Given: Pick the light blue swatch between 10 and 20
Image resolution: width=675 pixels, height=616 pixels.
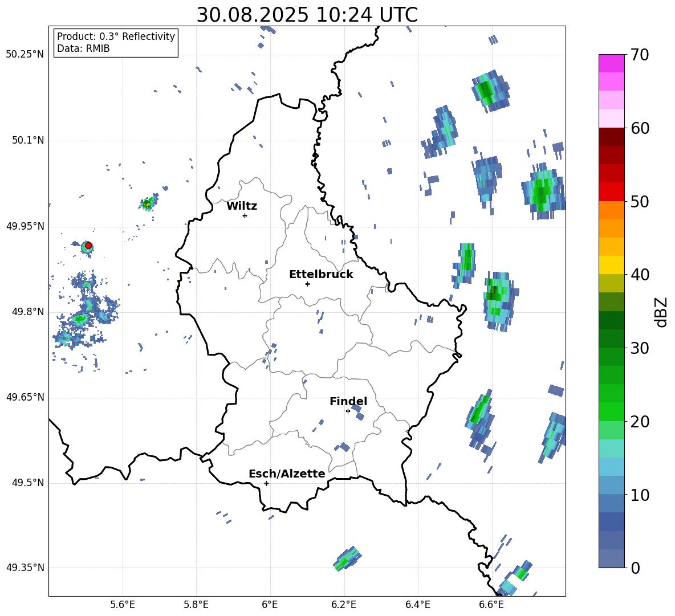Looking at the screenshot, I should tap(611, 467).
